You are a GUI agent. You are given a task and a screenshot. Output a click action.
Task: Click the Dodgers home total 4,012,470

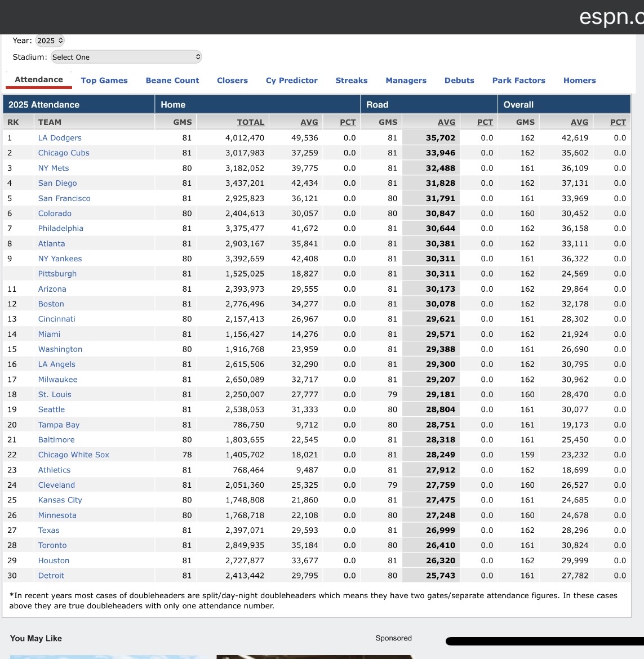click(245, 138)
